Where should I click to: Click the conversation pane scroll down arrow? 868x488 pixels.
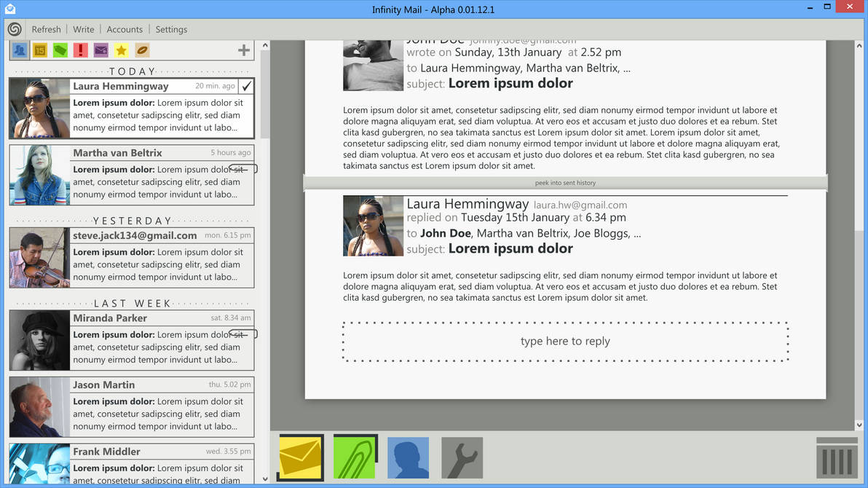click(859, 425)
